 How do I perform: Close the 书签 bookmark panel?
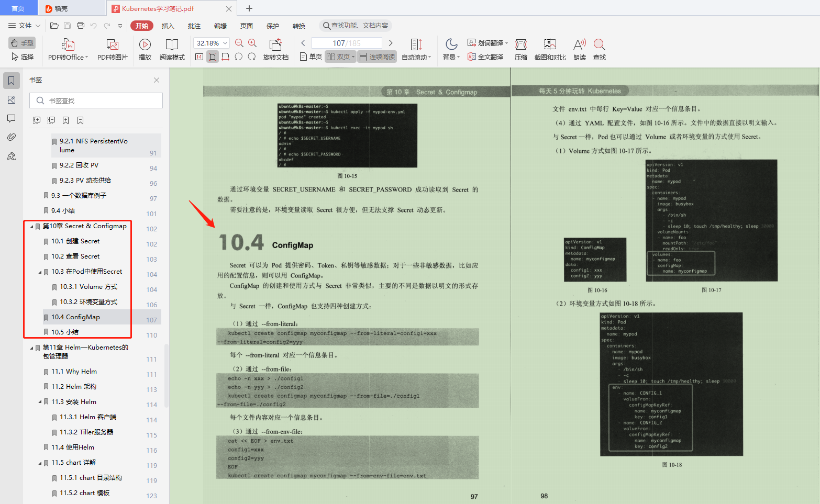click(x=157, y=80)
